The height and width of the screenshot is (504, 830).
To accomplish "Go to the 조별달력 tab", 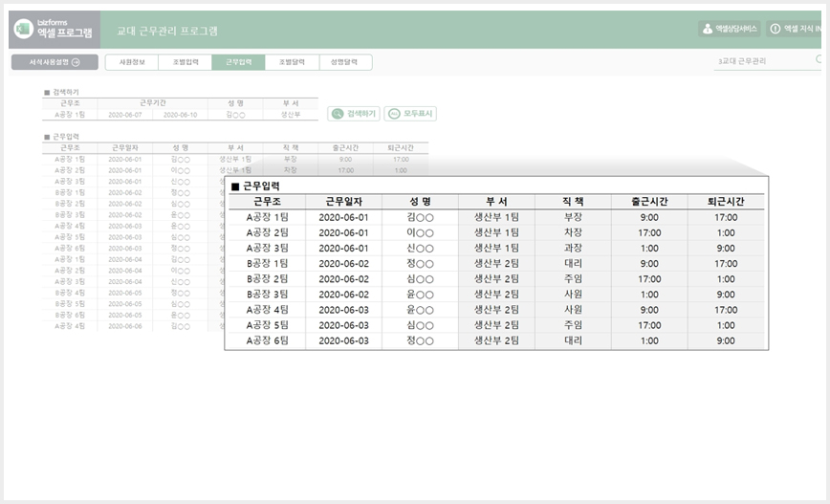I will click(292, 62).
